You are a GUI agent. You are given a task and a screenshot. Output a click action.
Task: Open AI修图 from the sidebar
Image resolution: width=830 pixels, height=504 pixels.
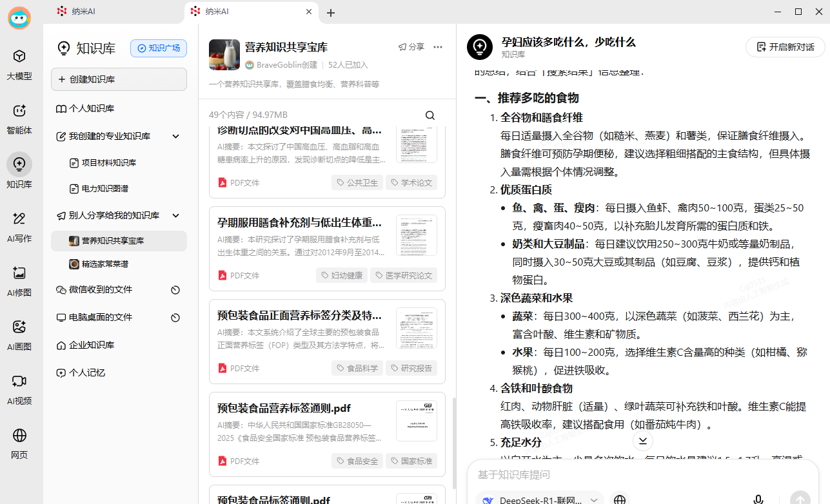pyautogui.click(x=19, y=282)
